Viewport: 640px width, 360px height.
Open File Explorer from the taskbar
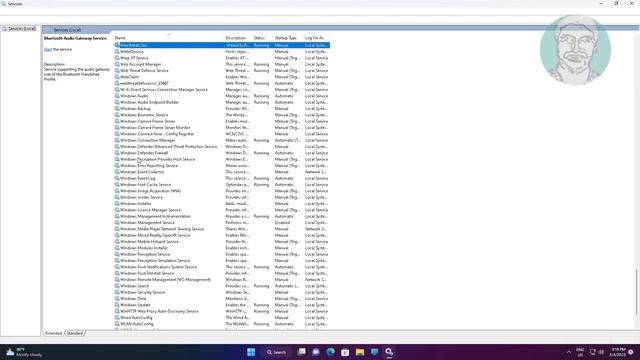click(360, 352)
